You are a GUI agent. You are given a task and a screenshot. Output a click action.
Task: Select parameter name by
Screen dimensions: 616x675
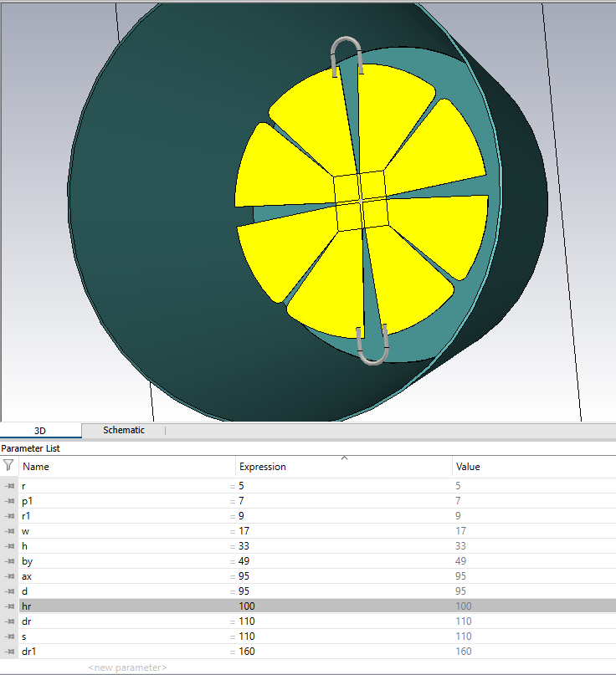click(27, 561)
